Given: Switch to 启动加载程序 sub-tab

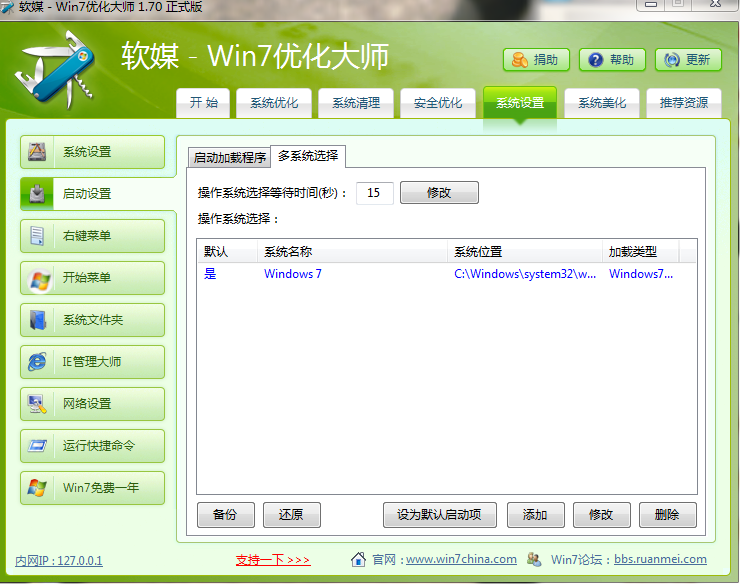Looking at the screenshot, I should pos(229,157).
